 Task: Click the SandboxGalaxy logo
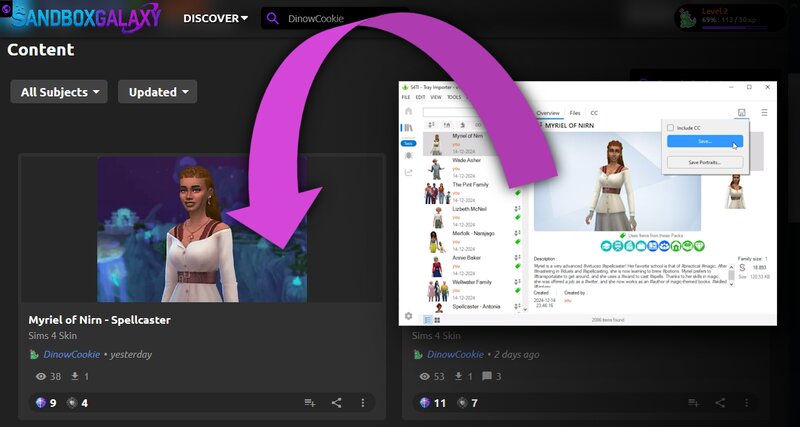[x=85, y=18]
